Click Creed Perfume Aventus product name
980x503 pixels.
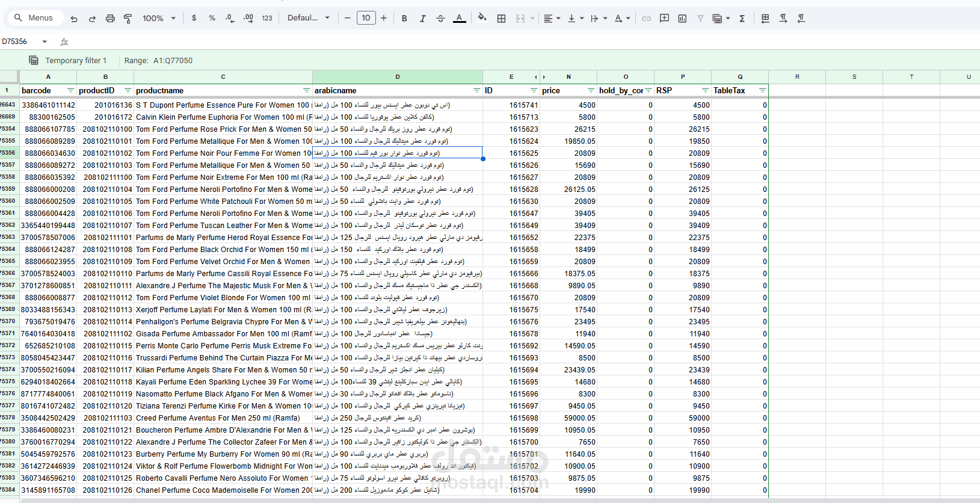coord(223,418)
